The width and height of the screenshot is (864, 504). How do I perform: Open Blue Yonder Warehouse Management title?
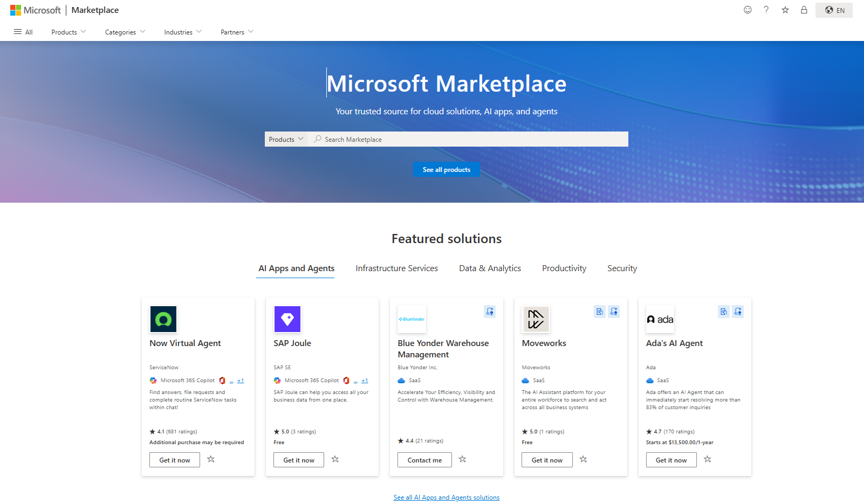click(x=443, y=349)
